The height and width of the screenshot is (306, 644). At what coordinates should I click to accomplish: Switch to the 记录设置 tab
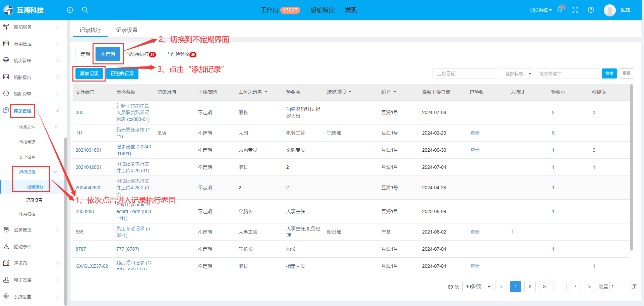tap(127, 30)
